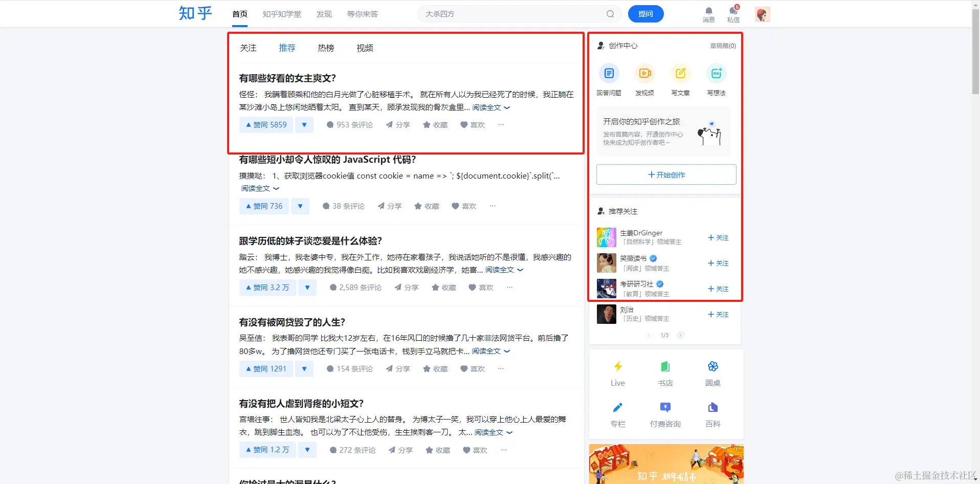This screenshot has width=980, height=484.
Task: Open more options on 小短文 answer
Action: click(x=504, y=450)
